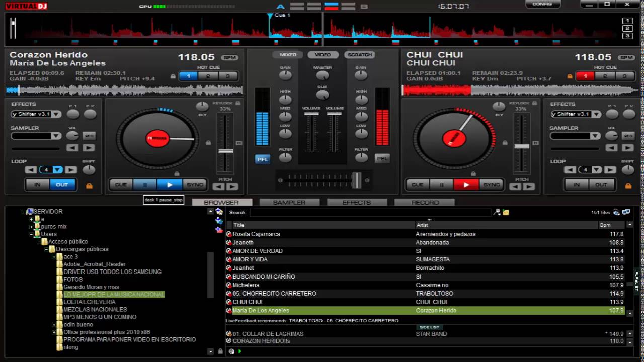The image size is (644, 362).
Task: Halve the loop length on left deck
Action: (x=31, y=170)
